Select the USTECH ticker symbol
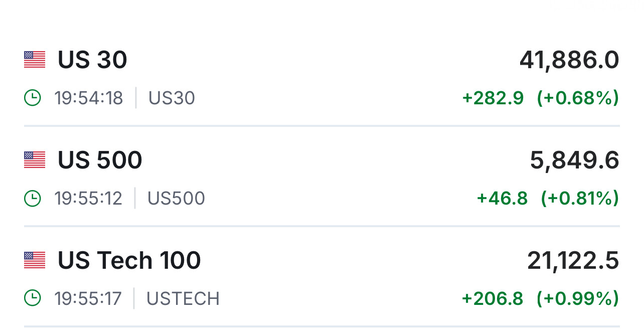Viewport: 644px width, 335px height. pos(183,299)
